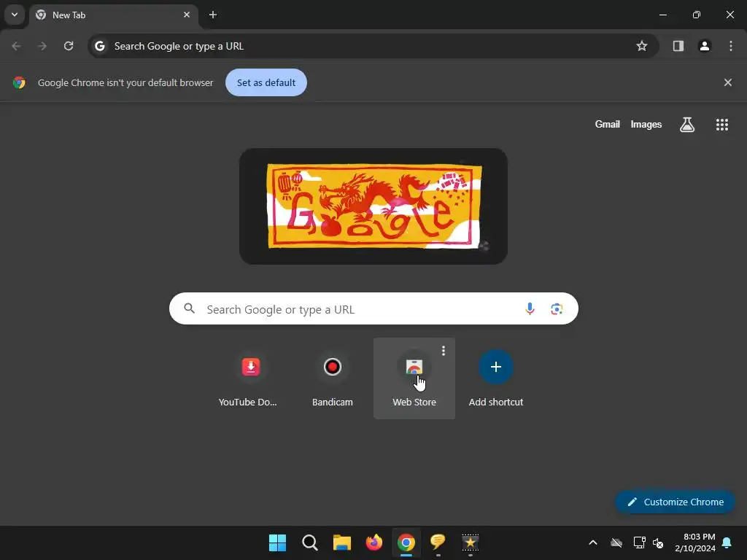Screen dimensions: 747x560
Task: Open Chrome's three-dot main menu
Action: 731,46
